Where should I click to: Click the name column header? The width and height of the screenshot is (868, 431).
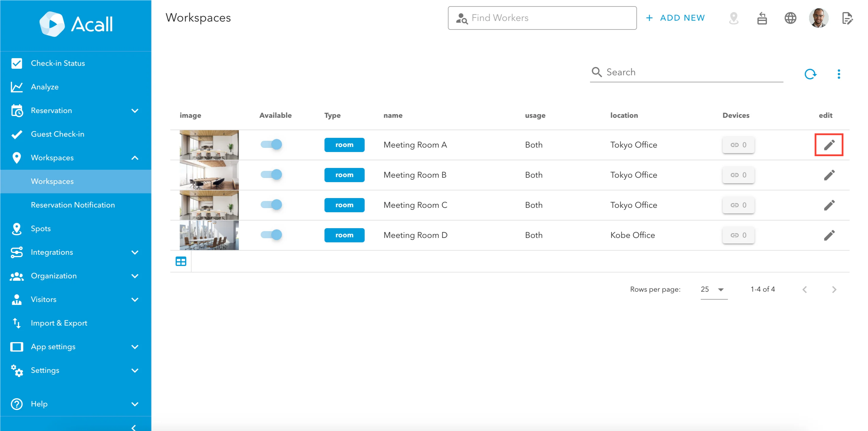tap(393, 115)
